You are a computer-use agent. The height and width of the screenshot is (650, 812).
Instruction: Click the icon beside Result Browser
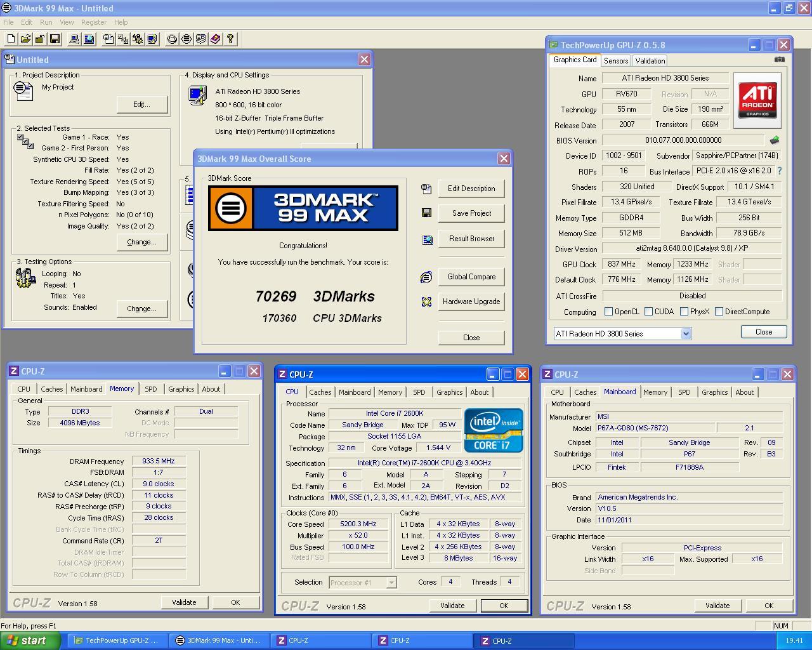click(427, 239)
